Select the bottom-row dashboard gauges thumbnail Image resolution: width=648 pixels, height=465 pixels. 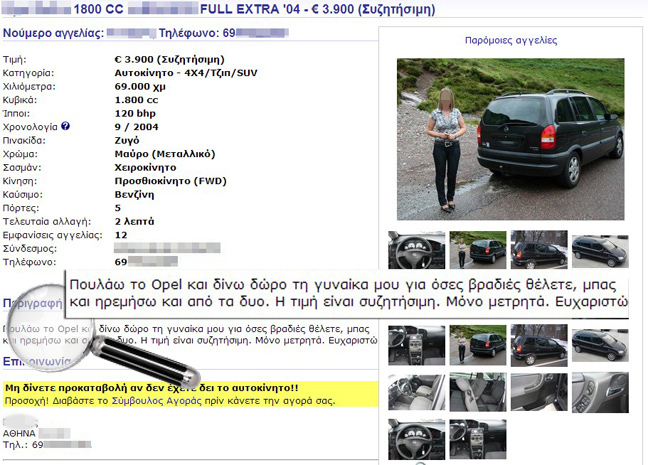[x=417, y=439]
